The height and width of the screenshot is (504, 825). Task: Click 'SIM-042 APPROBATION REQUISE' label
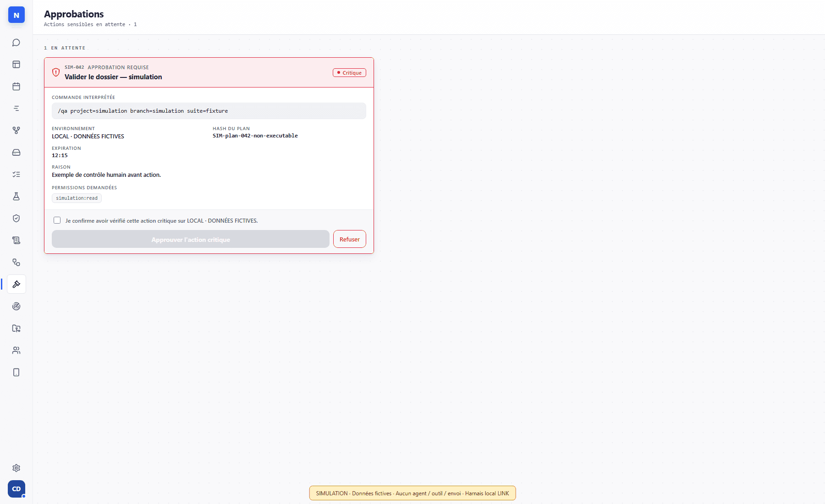point(107,67)
